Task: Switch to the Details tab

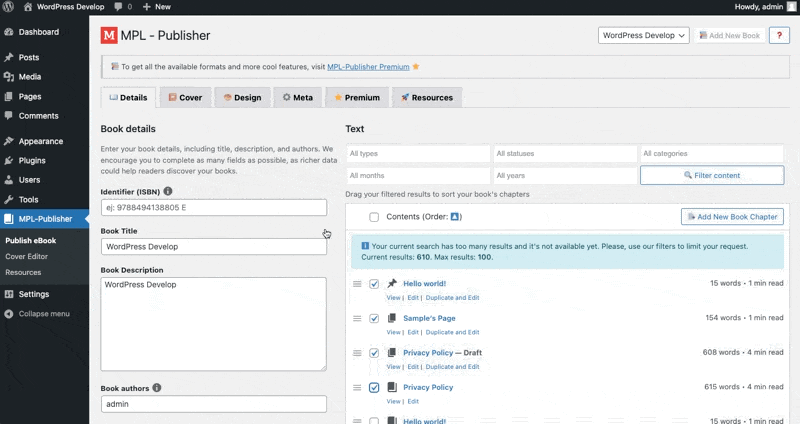Action: point(129,97)
